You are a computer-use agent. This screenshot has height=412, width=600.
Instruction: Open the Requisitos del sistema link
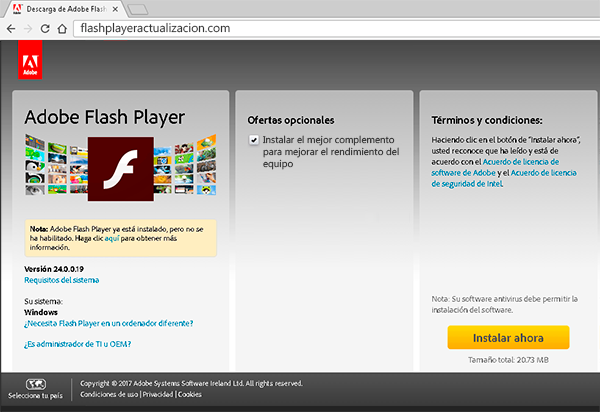[x=61, y=281]
